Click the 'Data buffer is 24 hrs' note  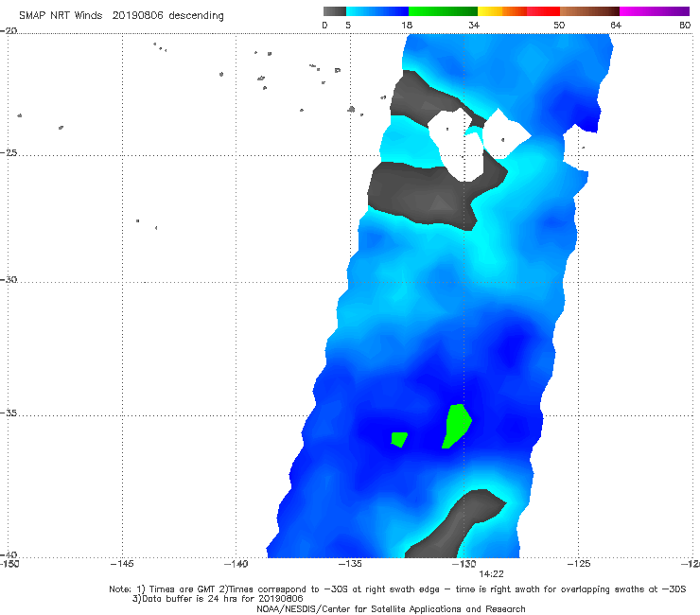pyautogui.click(x=218, y=599)
